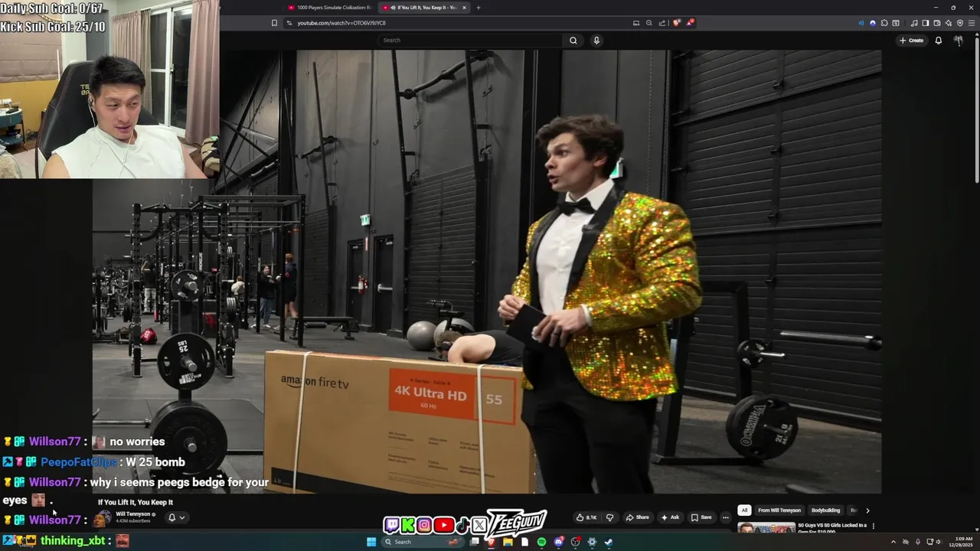Screen dimensions: 980x551
Task: Click the If You Lift It video title
Action: pyautogui.click(x=136, y=503)
